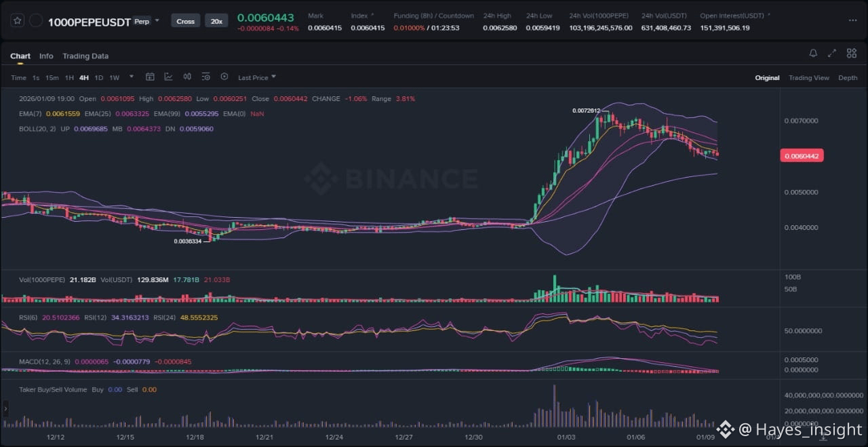Switch the chart view to Depth
This screenshot has width=868, height=447.
coord(848,78)
